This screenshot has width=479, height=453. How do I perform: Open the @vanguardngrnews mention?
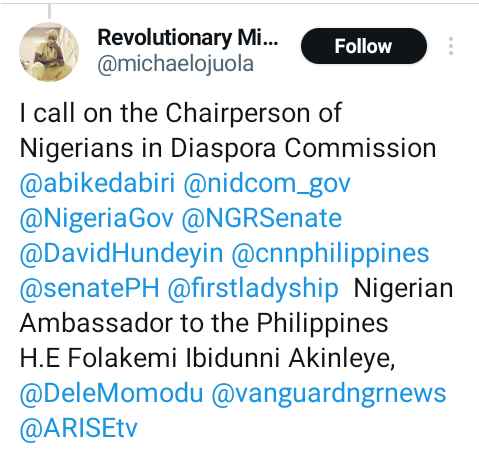point(329,394)
